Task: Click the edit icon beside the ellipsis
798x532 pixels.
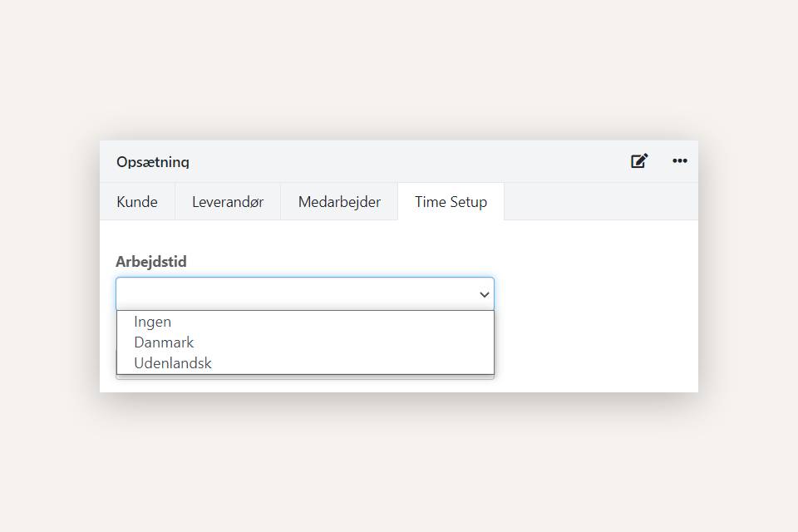Action: pyautogui.click(x=638, y=161)
